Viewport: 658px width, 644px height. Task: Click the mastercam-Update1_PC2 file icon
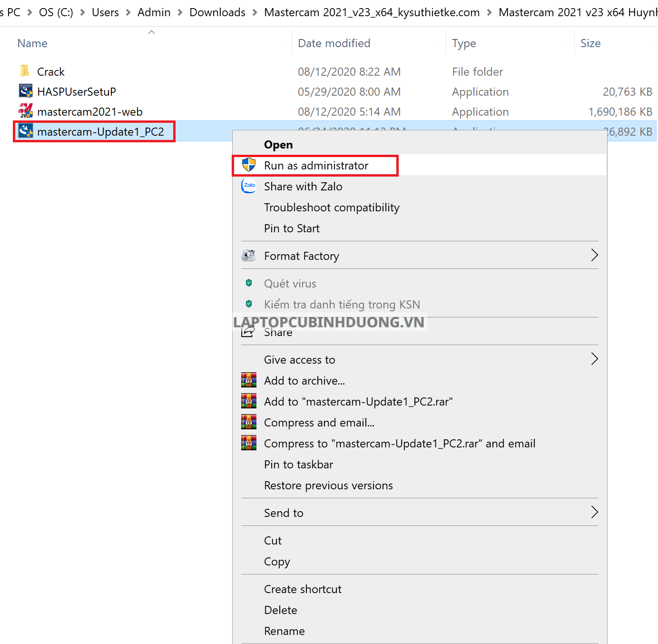(26, 131)
